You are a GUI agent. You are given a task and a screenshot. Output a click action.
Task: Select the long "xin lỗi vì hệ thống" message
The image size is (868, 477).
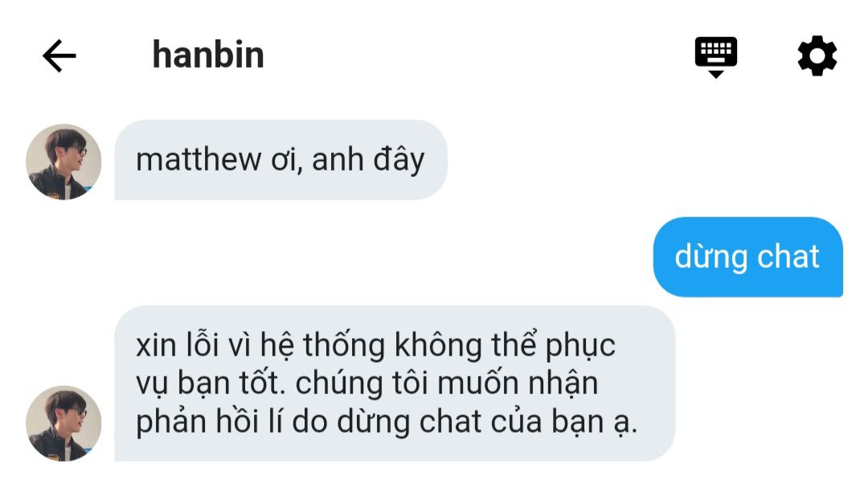395,384
